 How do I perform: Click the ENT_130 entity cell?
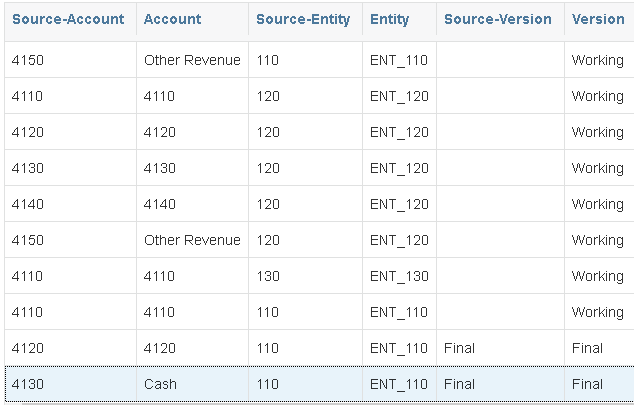coord(399,276)
